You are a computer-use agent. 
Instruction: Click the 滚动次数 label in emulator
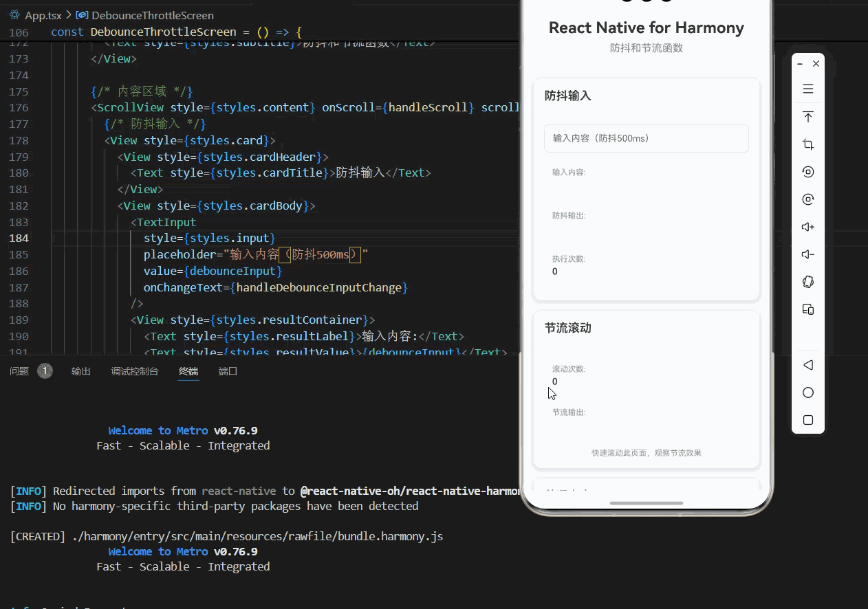click(x=569, y=369)
